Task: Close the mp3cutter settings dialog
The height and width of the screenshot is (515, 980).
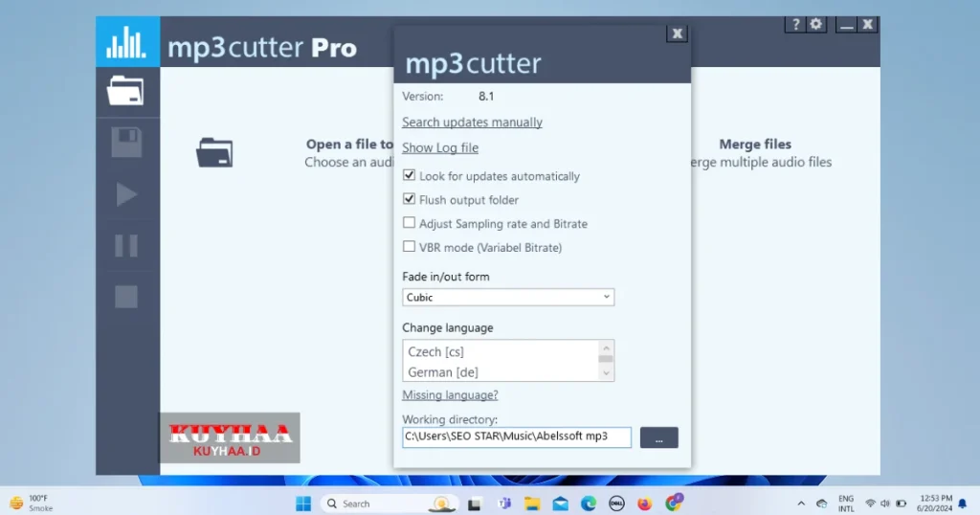Action: click(x=677, y=34)
